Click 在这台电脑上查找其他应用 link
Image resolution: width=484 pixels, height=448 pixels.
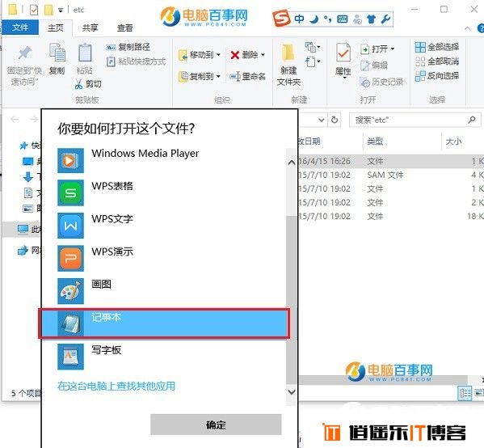tap(116, 386)
